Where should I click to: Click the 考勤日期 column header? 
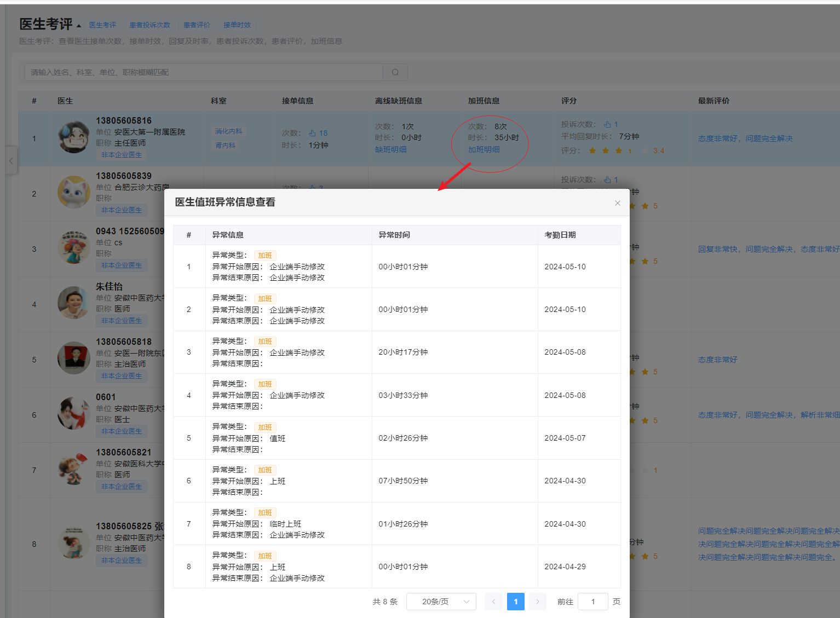560,235
